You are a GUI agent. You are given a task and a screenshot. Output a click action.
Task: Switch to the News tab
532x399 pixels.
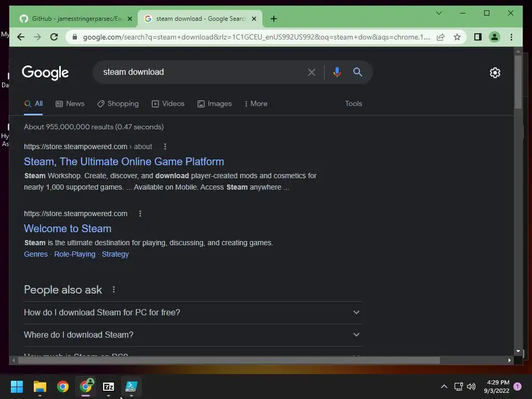70,104
